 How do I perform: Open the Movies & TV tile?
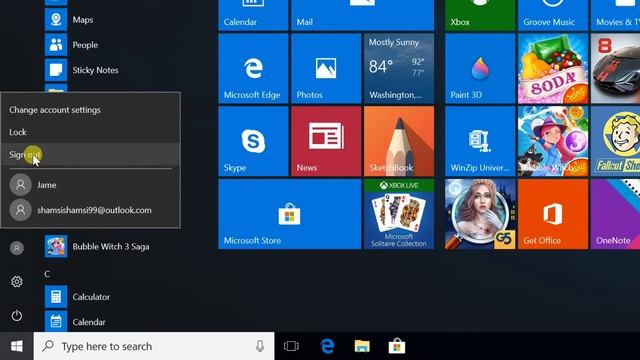(x=616, y=15)
